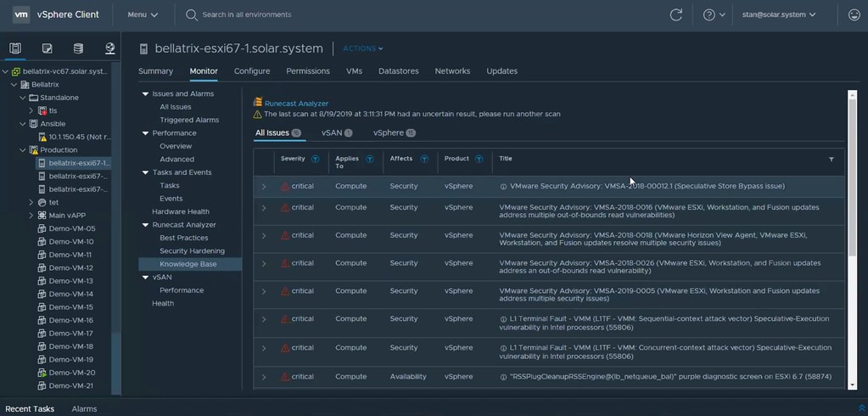868x416 pixels.
Task: Expand the VMSA-2018-0018 issue row
Action: [264, 236]
